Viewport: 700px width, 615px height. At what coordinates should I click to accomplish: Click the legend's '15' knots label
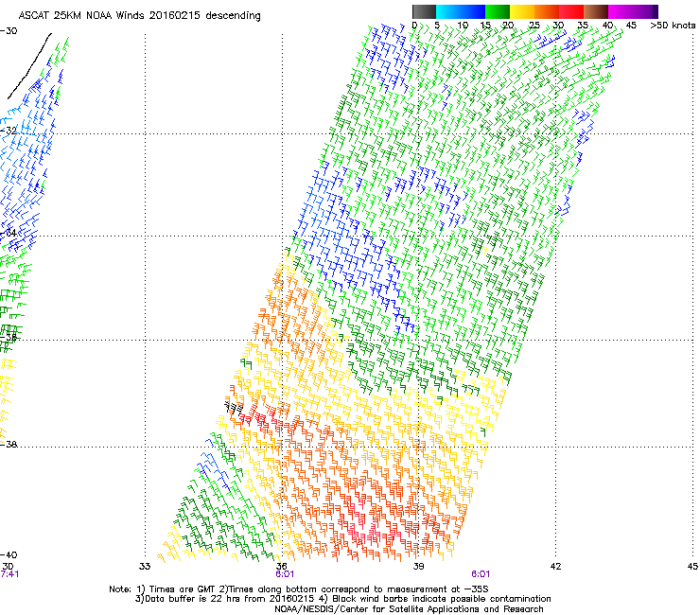(x=485, y=26)
